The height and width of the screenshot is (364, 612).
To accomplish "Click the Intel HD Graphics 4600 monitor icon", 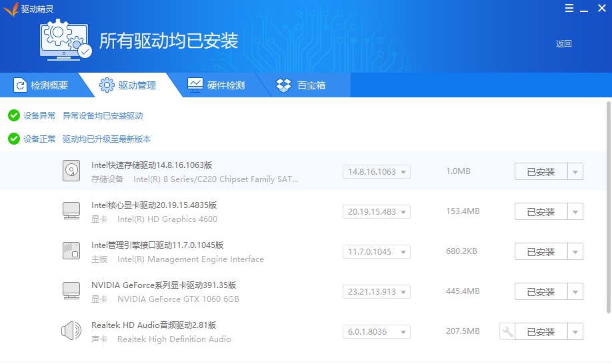I will [71, 211].
